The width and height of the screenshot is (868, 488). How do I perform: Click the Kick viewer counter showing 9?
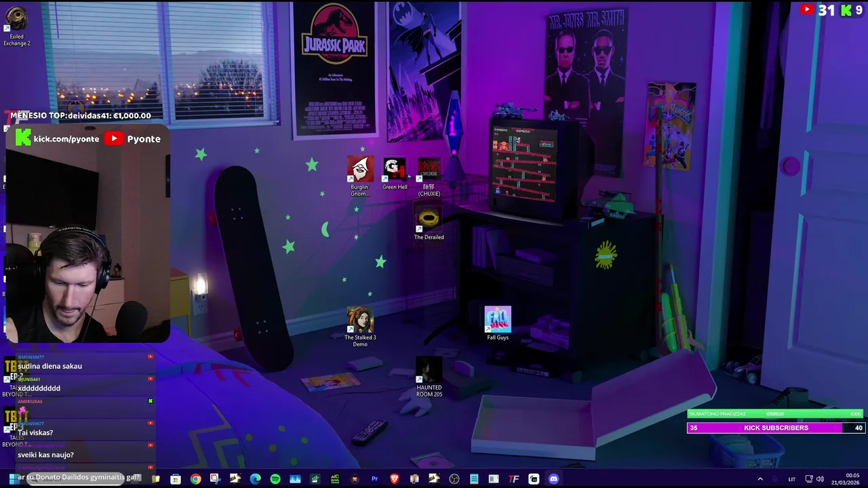850,10
